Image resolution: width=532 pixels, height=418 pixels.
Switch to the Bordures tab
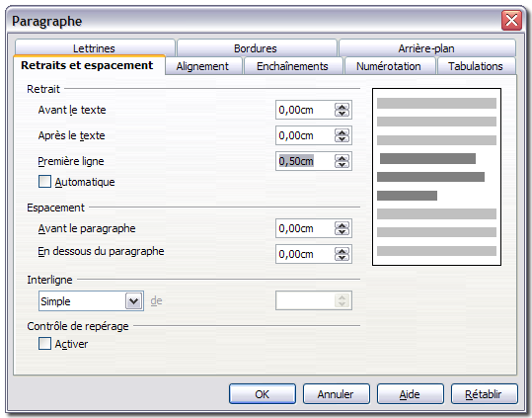[256, 47]
